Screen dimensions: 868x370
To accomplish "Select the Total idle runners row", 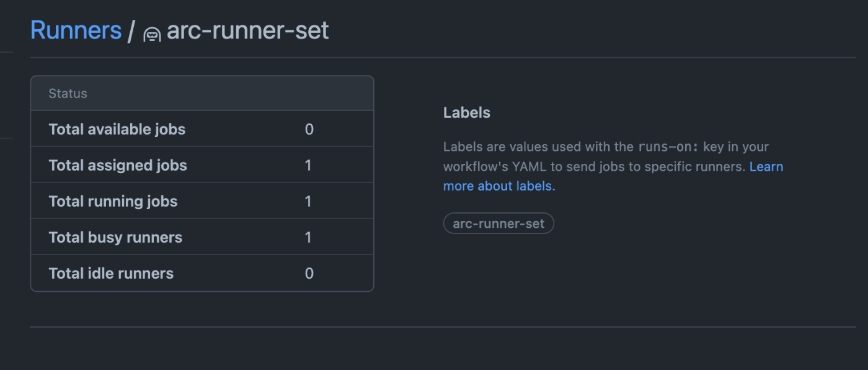I will pyautogui.click(x=202, y=273).
